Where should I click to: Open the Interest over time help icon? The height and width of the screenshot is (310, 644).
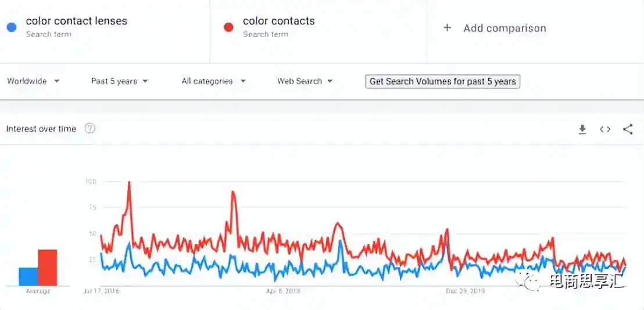pyautogui.click(x=90, y=129)
